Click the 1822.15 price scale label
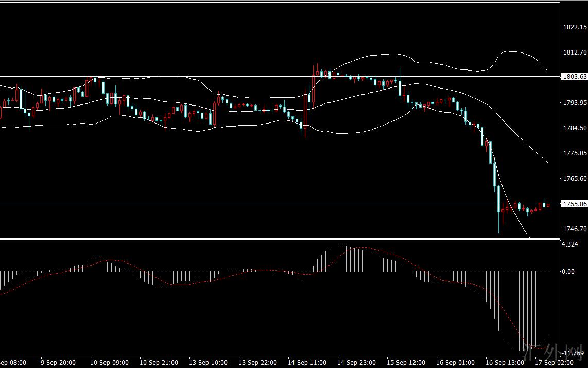588x368 pixels. [x=575, y=27]
